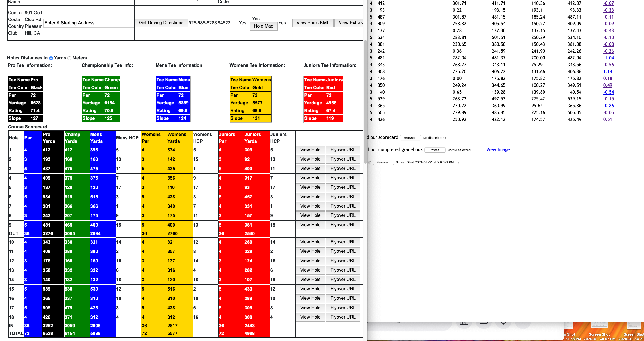
Task: Click Flyover URL for hole 7
Action: click(x=343, y=206)
